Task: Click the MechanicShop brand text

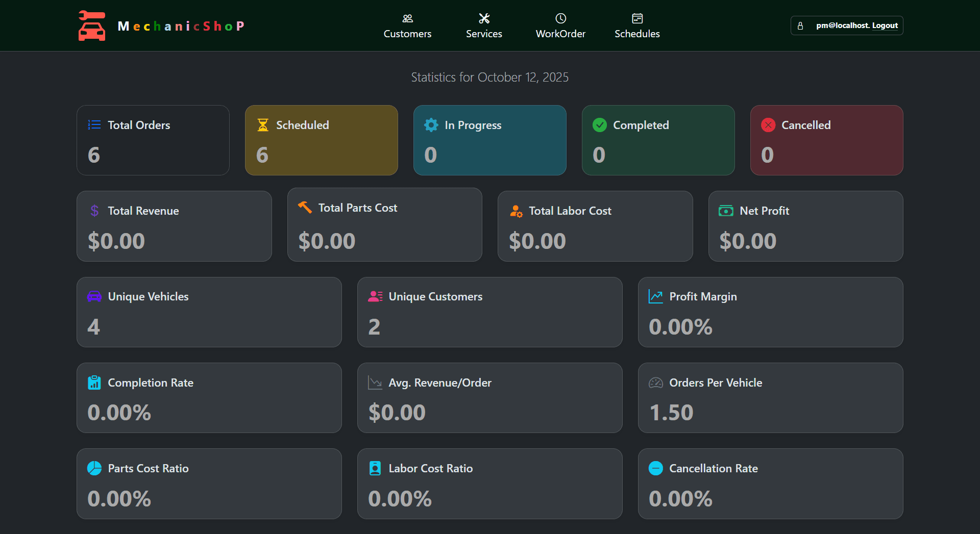Action: (x=181, y=26)
